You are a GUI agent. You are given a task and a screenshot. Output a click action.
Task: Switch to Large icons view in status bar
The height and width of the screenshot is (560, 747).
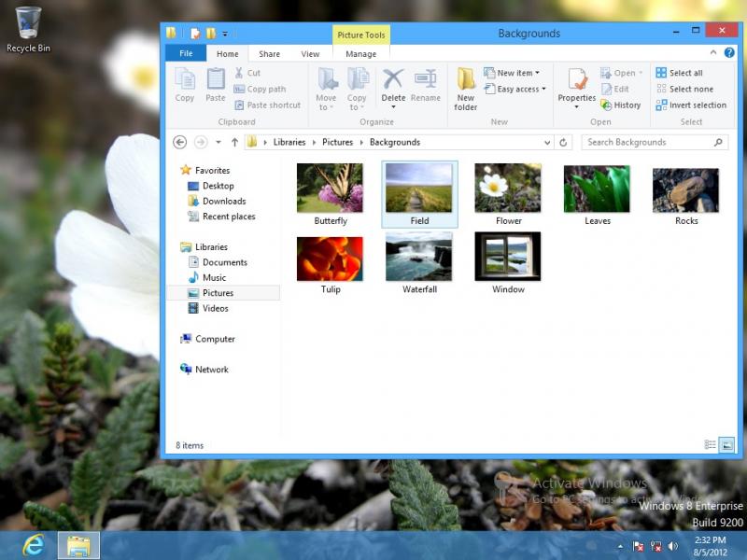[x=727, y=445]
